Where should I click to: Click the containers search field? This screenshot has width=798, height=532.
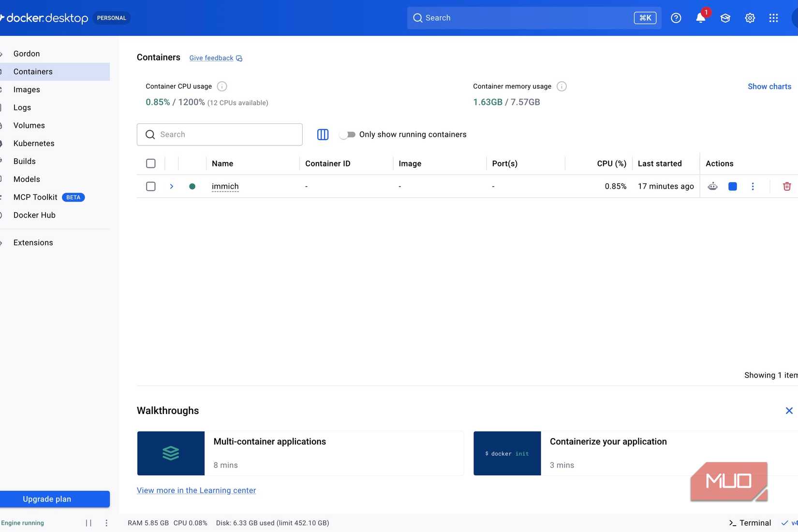[x=220, y=134]
